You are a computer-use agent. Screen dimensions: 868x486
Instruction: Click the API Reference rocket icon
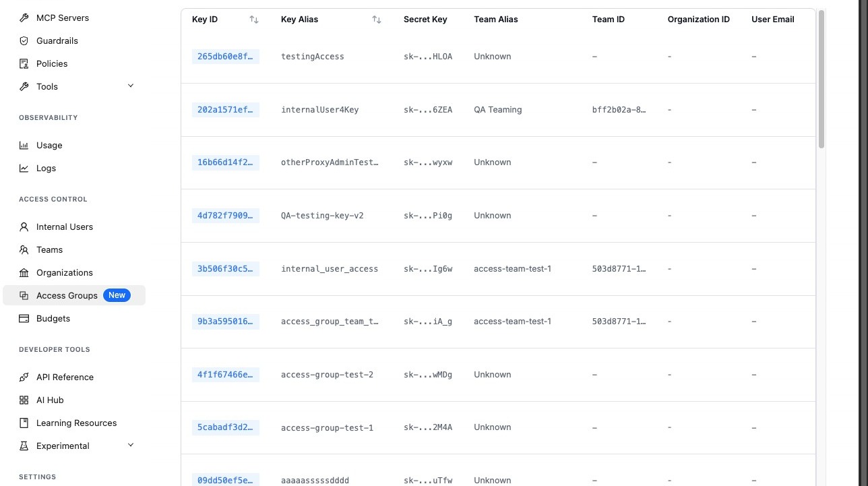24,377
